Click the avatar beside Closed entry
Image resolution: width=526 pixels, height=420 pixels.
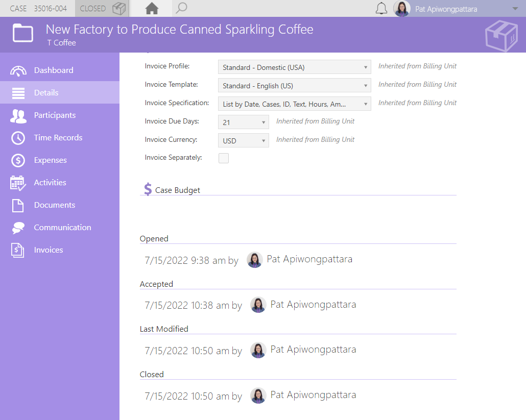pyautogui.click(x=258, y=396)
